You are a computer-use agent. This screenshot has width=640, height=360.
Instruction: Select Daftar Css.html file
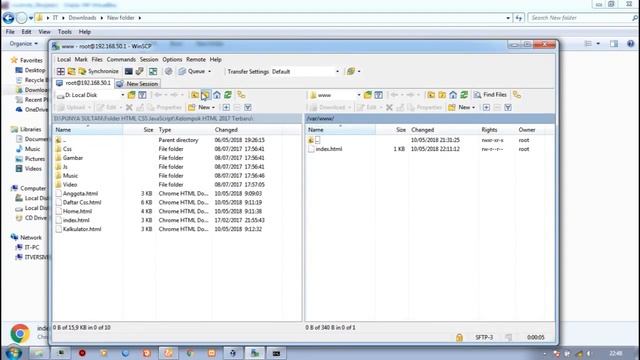pyautogui.click(x=82, y=202)
